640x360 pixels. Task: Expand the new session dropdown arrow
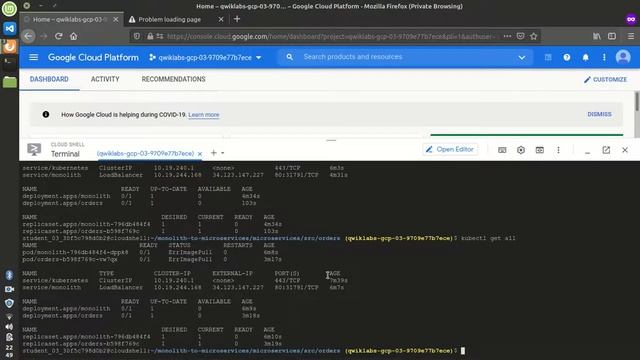(222, 153)
